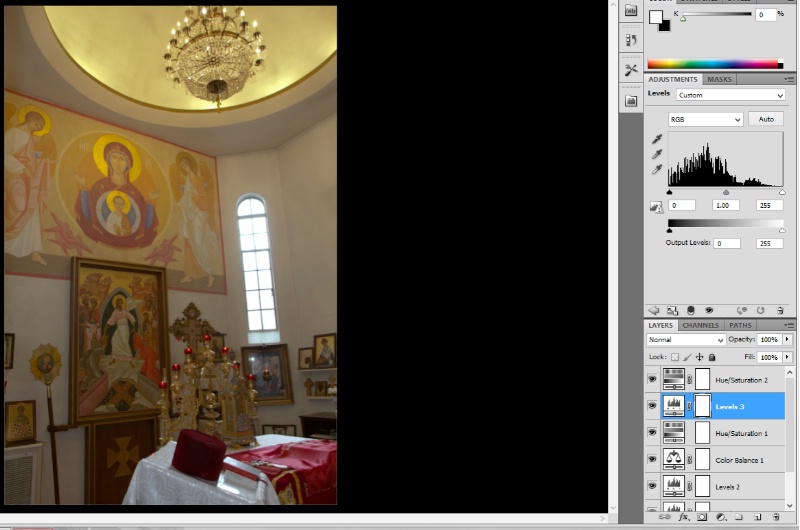Open the Histogram panel icon in dock

631,100
